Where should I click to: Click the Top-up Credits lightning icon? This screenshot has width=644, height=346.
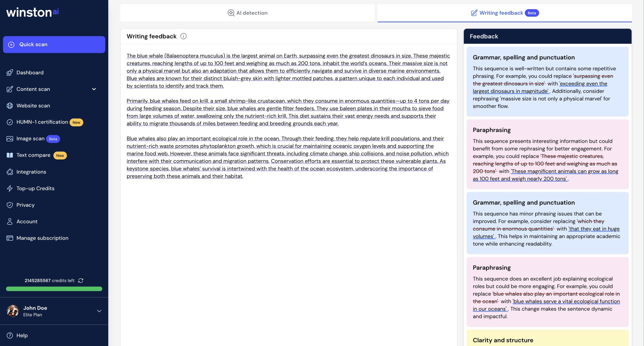coord(10,188)
